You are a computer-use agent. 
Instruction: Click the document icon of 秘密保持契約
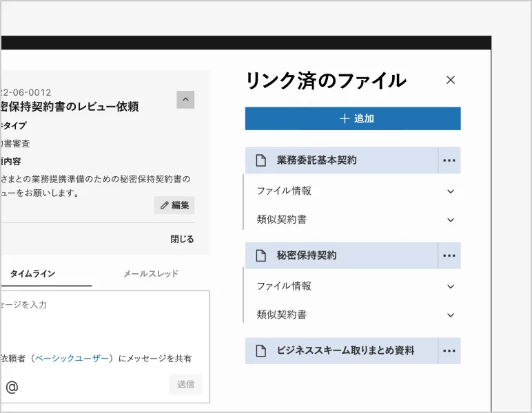pos(260,255)
